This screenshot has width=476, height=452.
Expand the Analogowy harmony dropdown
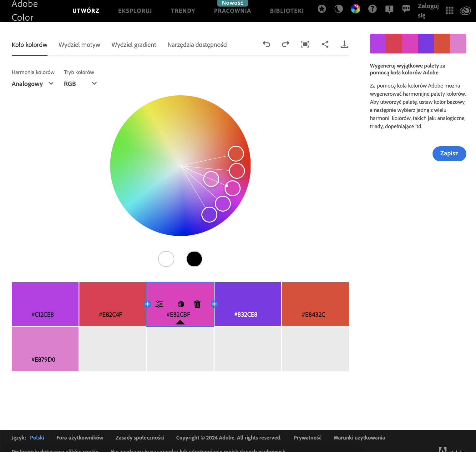coord(33,84)
